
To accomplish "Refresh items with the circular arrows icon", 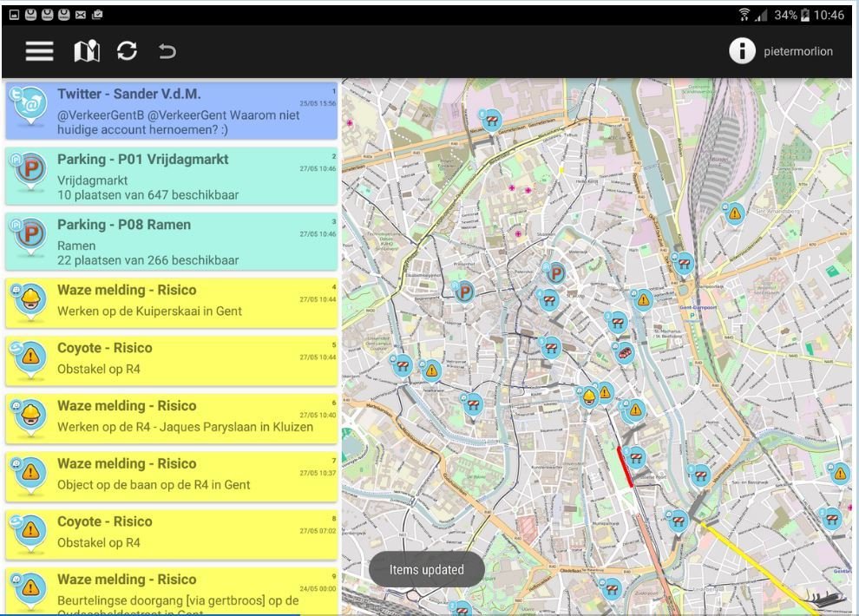I will pyautogui.click(x=127, y=51).
